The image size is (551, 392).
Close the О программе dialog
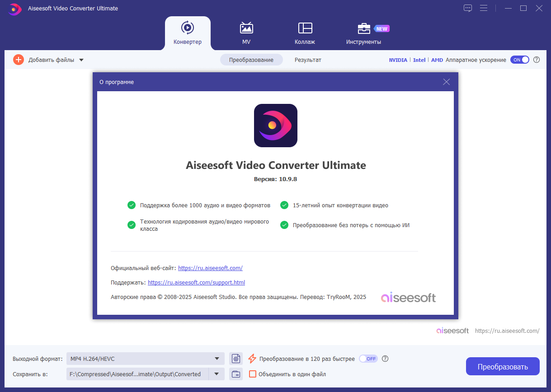coord(447,82)
